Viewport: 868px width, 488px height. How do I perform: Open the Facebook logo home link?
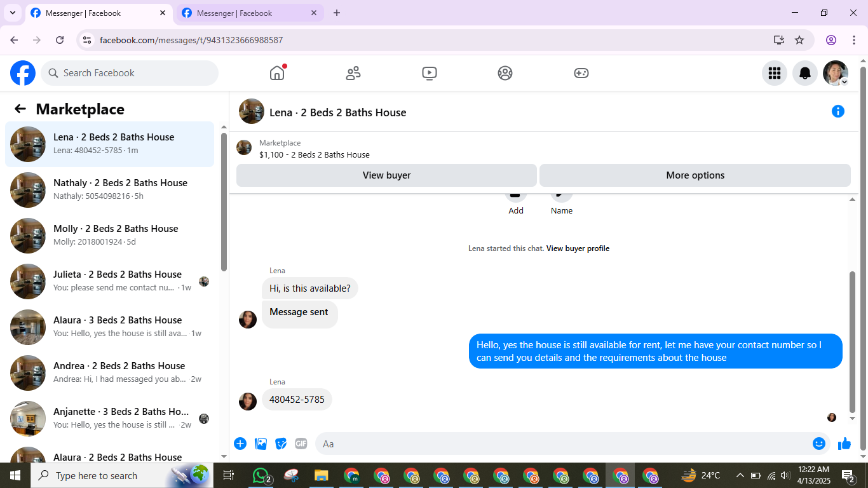tap(23, 73)
